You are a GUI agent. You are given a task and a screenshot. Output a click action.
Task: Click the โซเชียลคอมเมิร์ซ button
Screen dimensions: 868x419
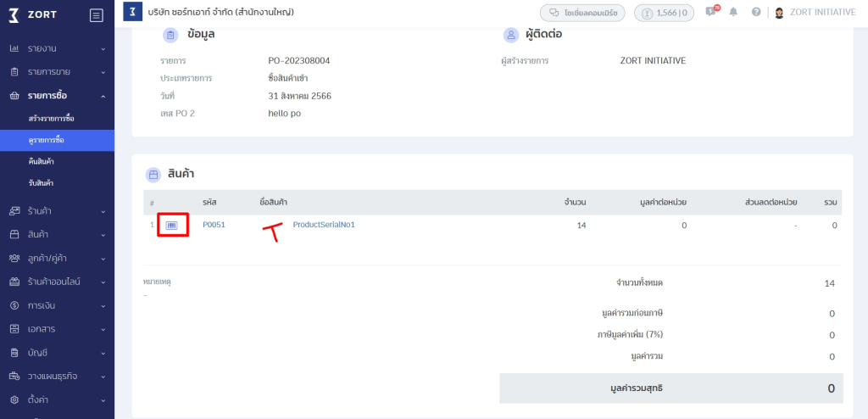pyautogui.click(x=583, y=13)
